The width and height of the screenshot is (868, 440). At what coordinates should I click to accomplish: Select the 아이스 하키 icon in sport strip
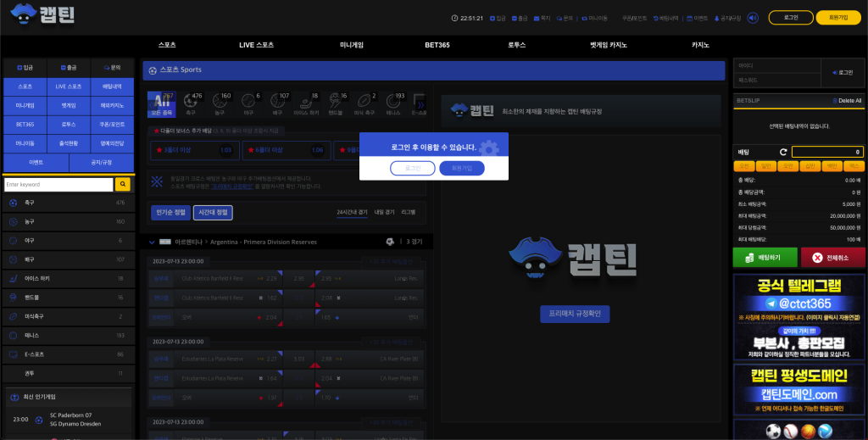point(306,103)
